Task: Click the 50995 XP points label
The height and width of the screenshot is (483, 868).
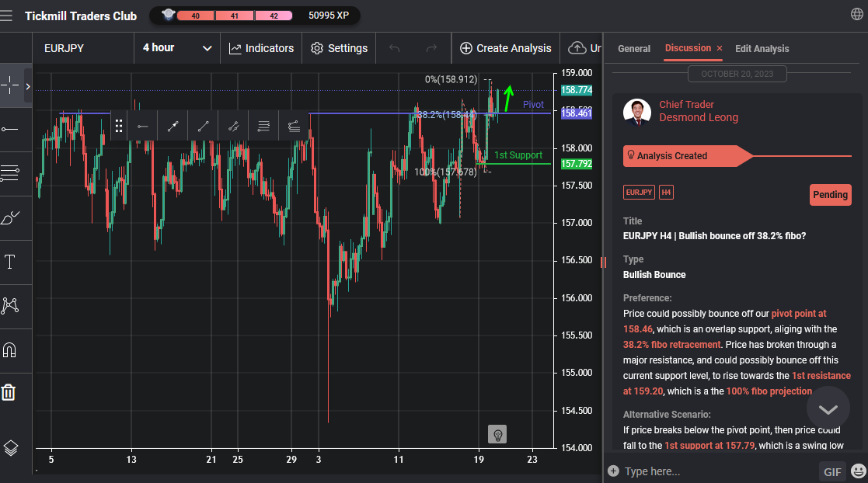Action: 329,16
